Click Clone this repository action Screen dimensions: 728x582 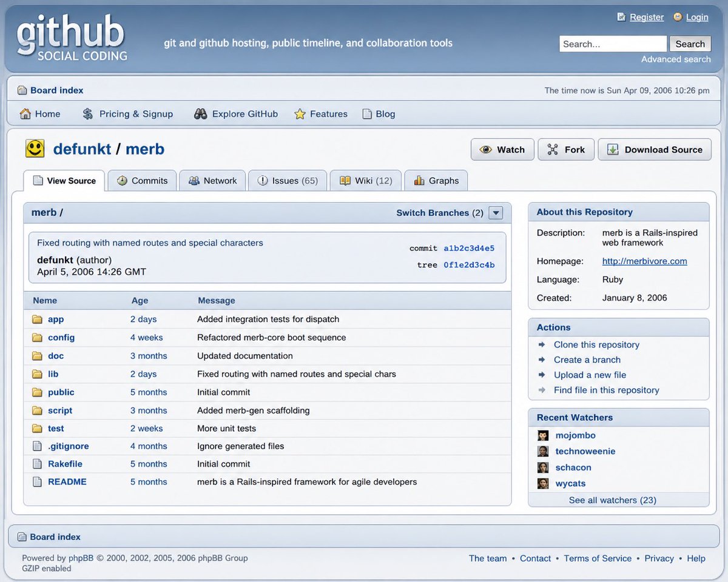click(x=596, y=344)
